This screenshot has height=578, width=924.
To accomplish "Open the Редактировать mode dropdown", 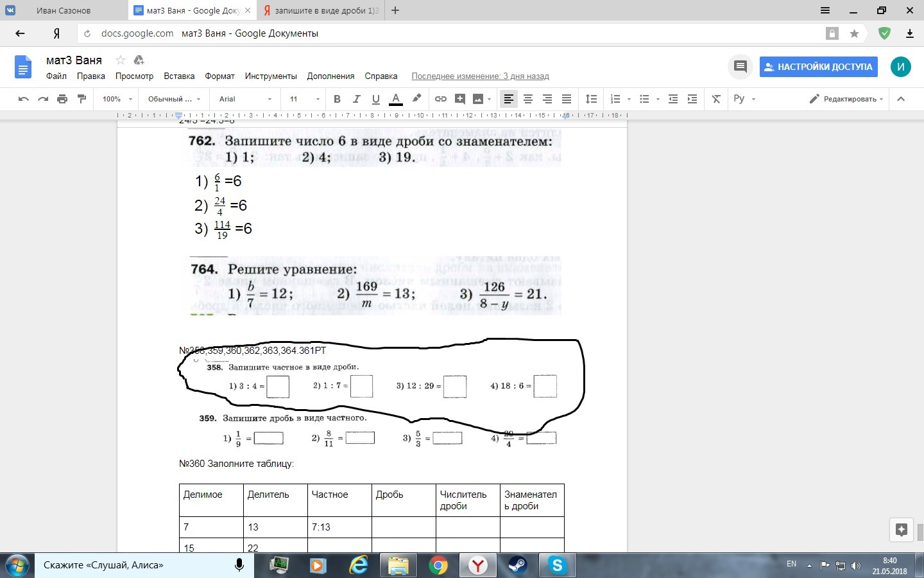I will click(x=846, y=99).
